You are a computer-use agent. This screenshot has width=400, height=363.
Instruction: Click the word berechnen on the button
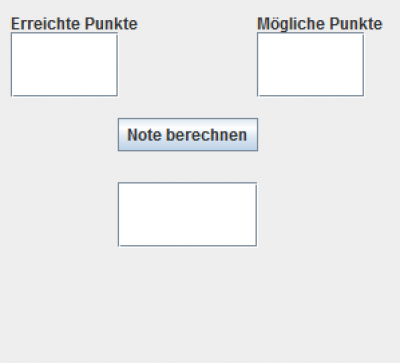pos(206,135)
